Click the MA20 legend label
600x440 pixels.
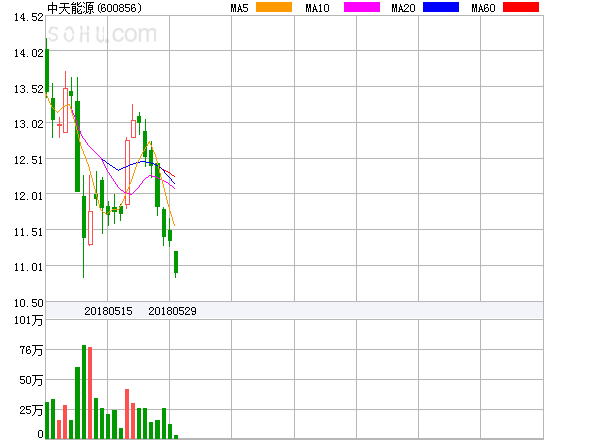pos(403,8)
